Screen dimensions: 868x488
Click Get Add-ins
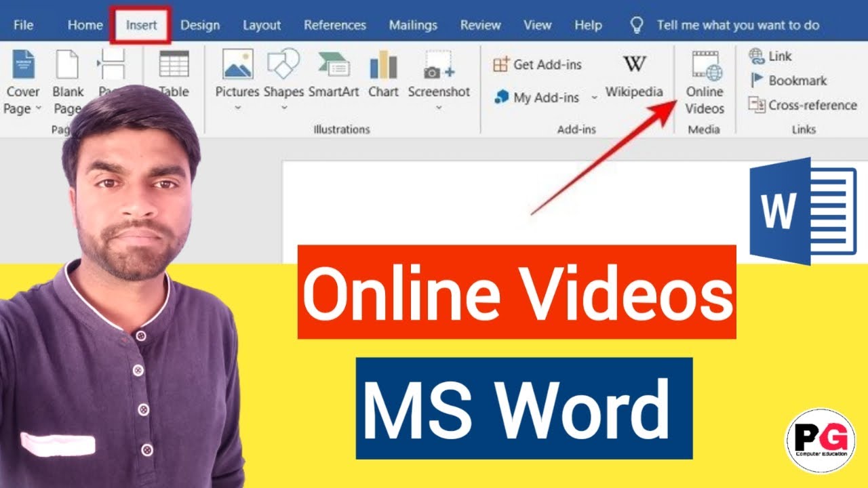(x=537, y=64)
